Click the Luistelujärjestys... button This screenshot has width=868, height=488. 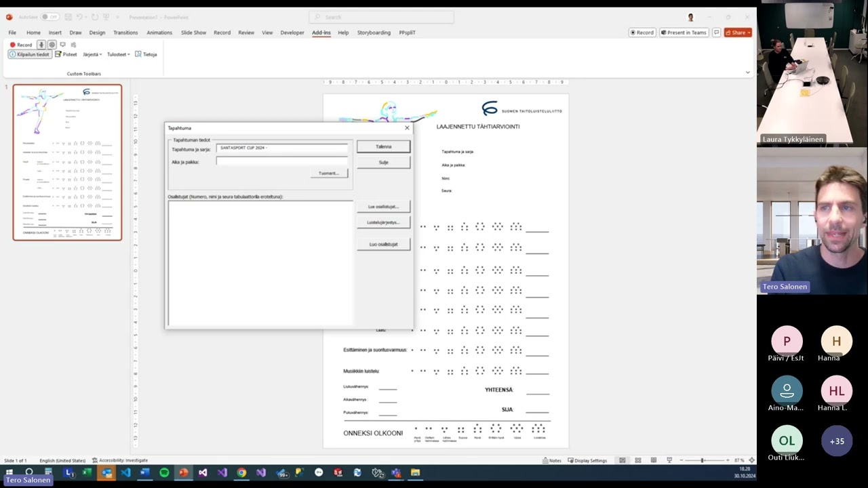point(383,222)
